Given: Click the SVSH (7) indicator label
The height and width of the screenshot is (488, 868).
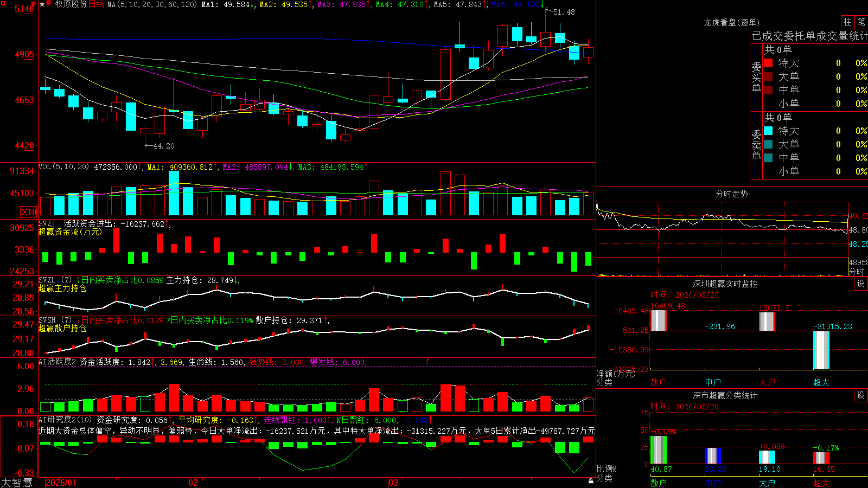Looking at the screenshot, I should (x=55, y=320).
